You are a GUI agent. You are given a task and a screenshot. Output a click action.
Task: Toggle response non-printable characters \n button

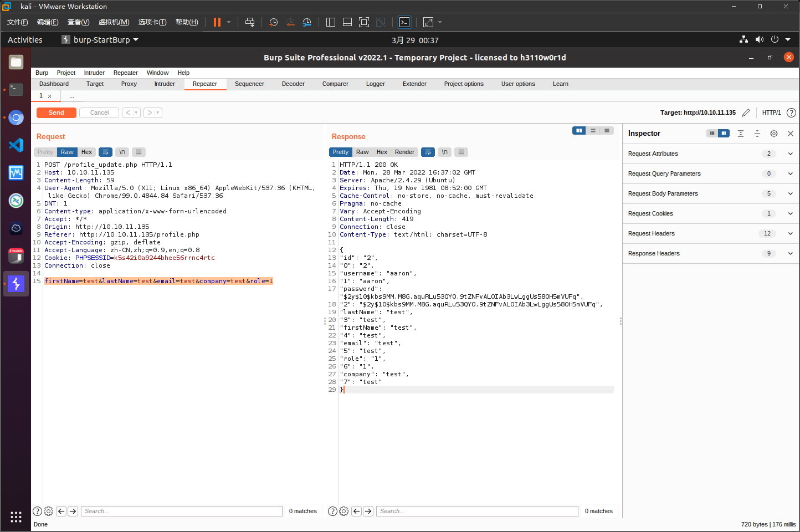click(x=444, y=152)
